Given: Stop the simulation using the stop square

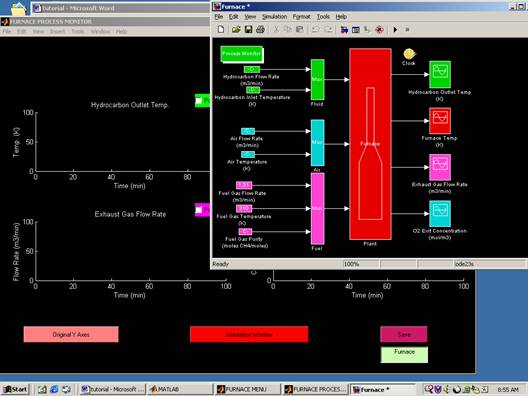Looking at the screenshot, I should (407, 30).
